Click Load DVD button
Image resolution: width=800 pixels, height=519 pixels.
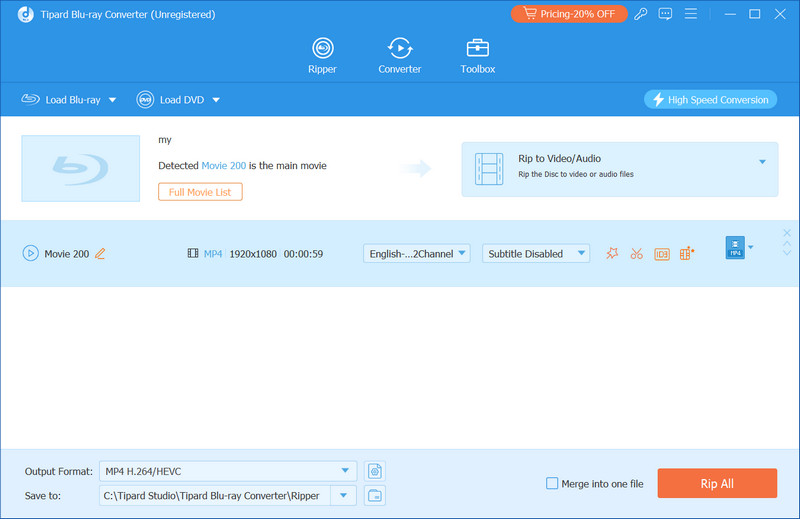click(x=170, y=100)
